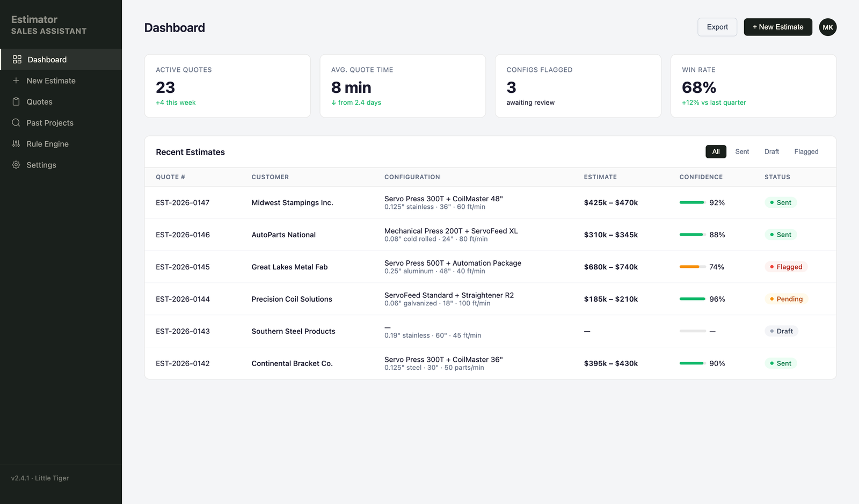
Task: Sort the table by Estimate column
Action: [600, 177]
